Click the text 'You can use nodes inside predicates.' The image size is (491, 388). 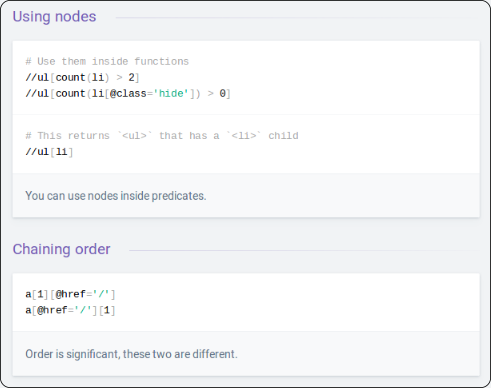click(x=116, y=196)
